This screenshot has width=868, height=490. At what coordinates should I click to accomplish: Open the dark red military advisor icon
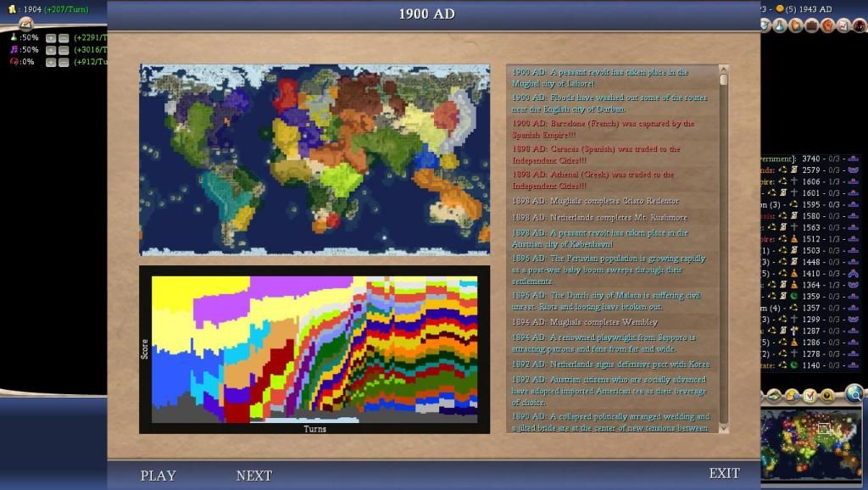pyautogui.click(x=860, y=25)
